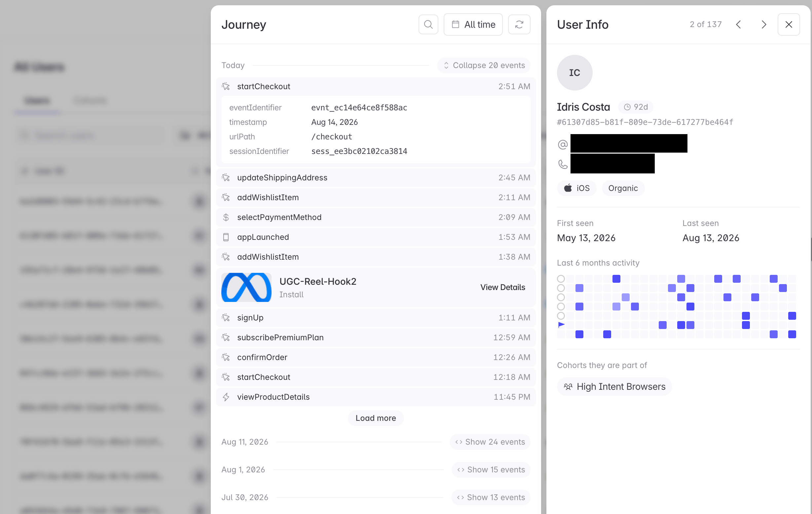Expand the updateShippingAddress event row
Image resolution: width=812 pixels, height=514 pixels.
[x=376, y=177]
